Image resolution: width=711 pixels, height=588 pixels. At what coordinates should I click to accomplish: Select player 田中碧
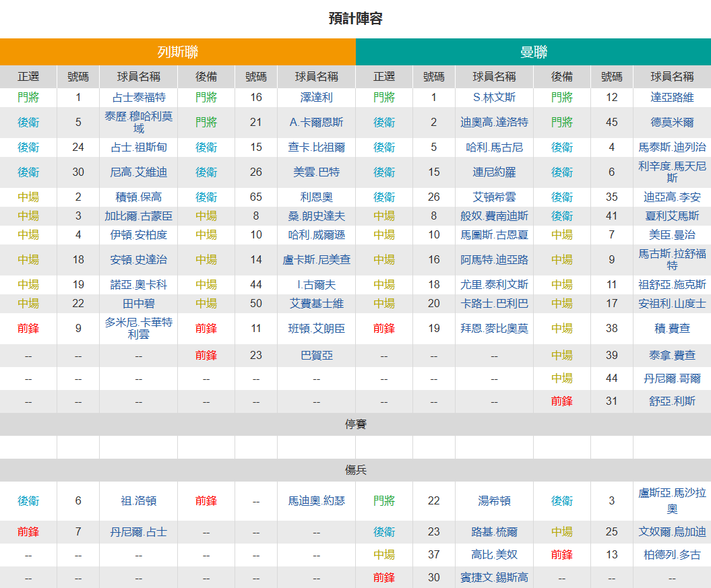138,304
